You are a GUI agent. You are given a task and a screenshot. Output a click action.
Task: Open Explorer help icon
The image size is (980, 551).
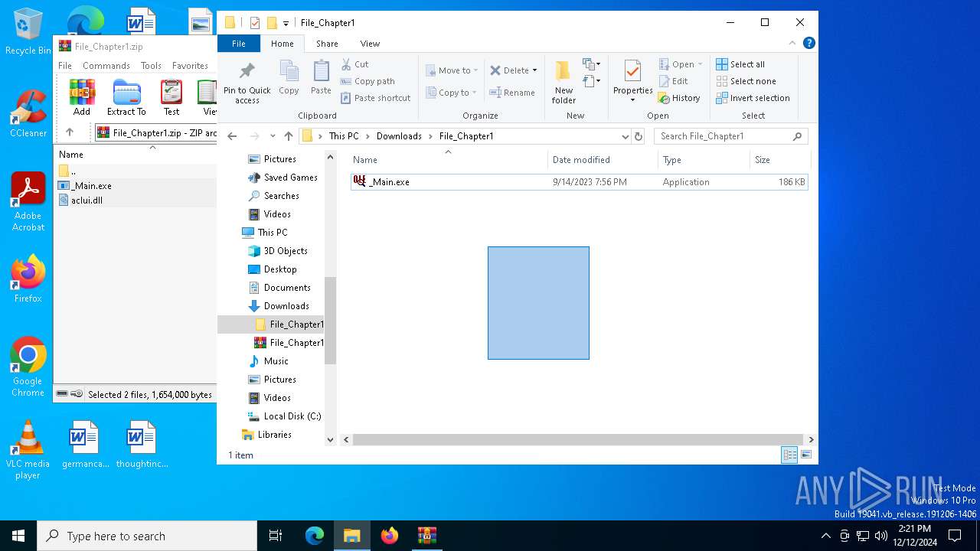coord(808,44)
